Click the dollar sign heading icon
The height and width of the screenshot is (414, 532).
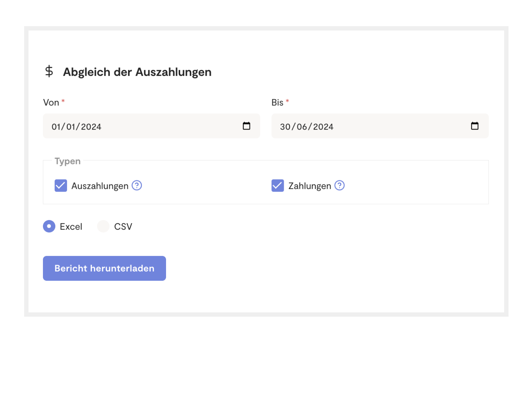pyautogui.click(x=49, y=71)
